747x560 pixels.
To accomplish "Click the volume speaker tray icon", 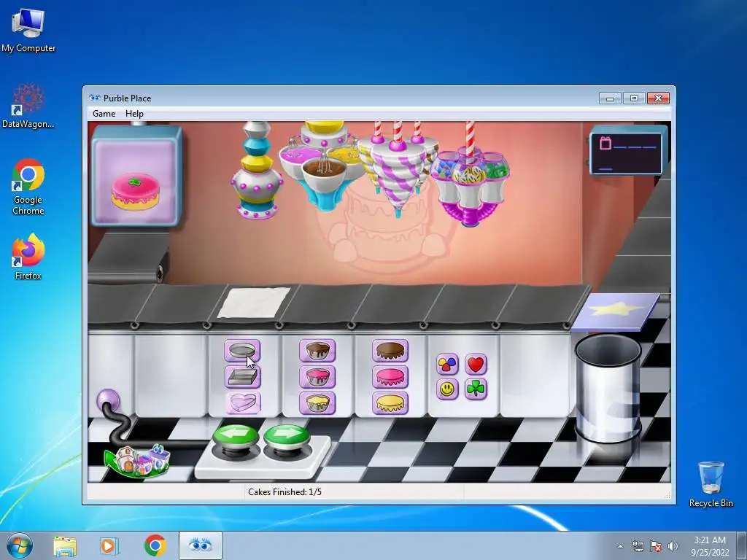I will coord(673,546).
